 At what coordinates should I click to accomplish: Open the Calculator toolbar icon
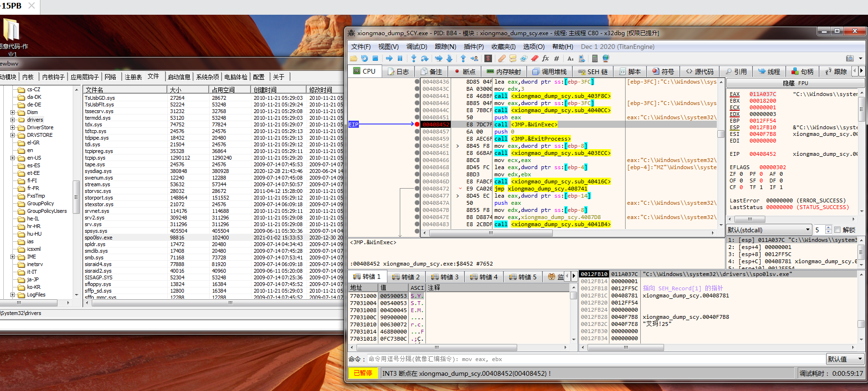click(595, 58)
